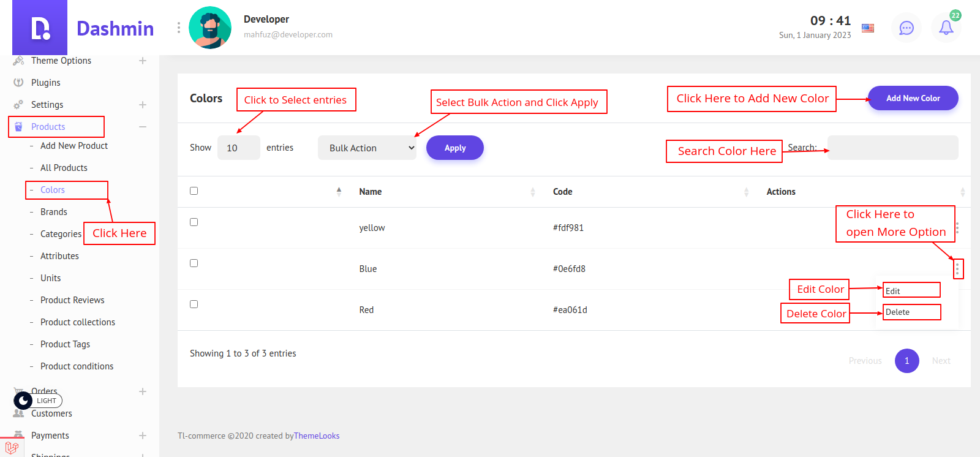The width and height of the screenshot is (980, 457).
Task: Click the three-dot menu beside profile avatar
Action: point(179,28)
